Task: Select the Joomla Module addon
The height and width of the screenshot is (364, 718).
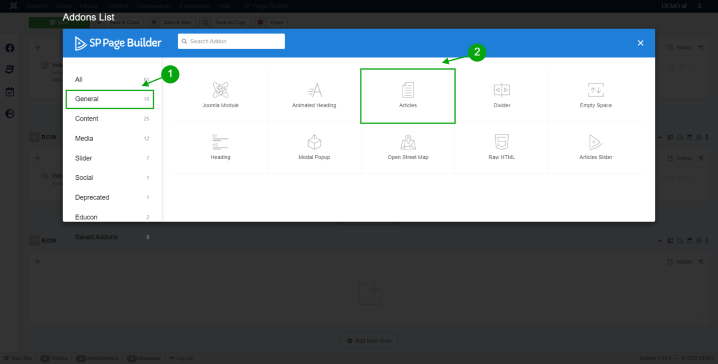Action: [220, 96]
